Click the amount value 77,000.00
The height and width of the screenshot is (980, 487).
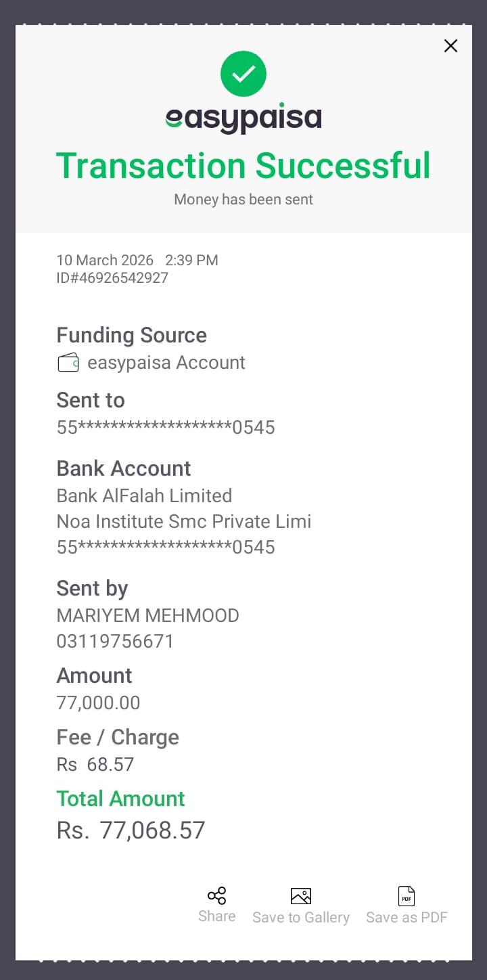tap(99, 703)
